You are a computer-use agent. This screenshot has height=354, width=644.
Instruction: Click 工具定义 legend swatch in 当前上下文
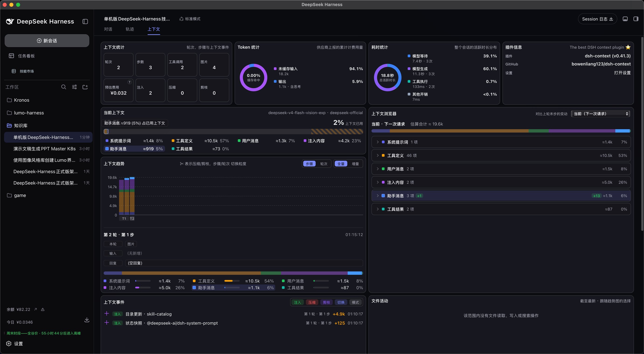[x=173, y=141]
